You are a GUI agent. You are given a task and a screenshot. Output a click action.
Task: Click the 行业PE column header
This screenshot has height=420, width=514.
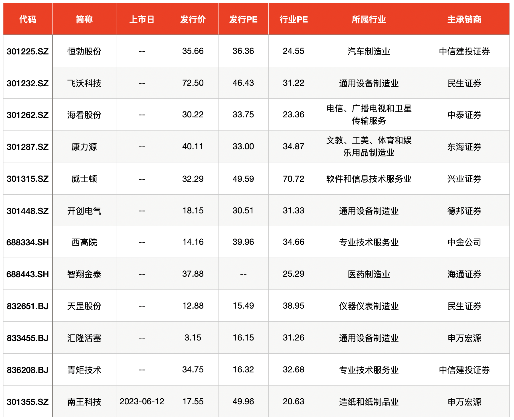(x=294, y=19)
